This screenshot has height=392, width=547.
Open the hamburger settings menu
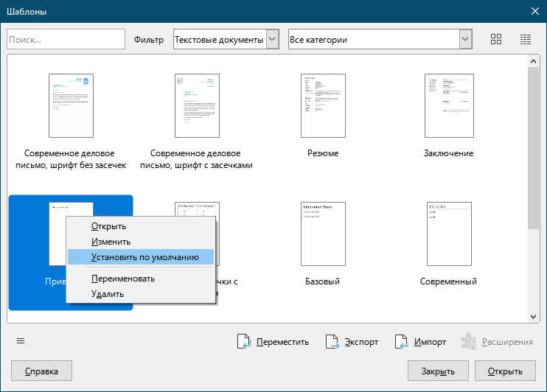point(21,340)
